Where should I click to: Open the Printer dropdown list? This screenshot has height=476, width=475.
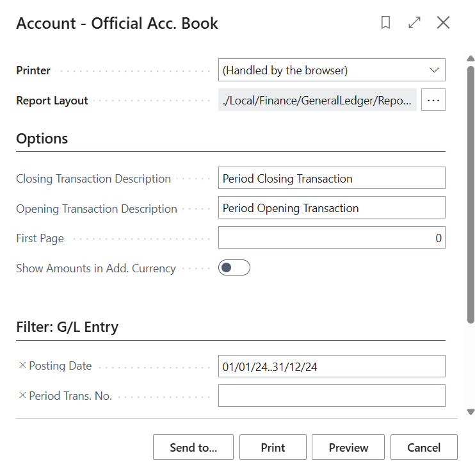coord(332,70)
